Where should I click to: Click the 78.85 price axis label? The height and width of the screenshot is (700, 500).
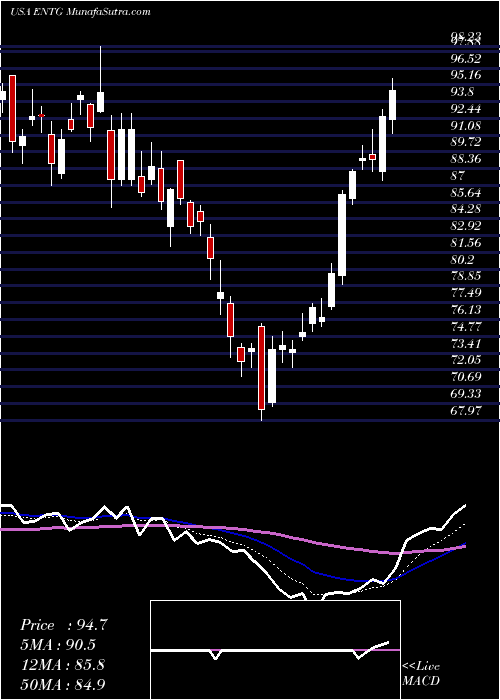[467, 276]
